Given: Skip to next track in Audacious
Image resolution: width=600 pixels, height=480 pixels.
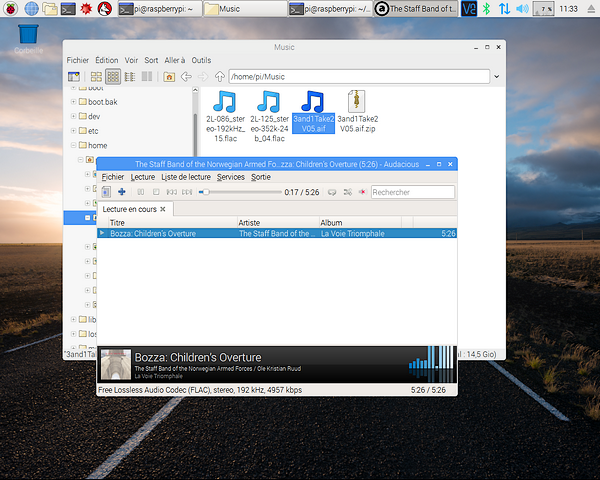Looking at the screenshot, I should click(x=187, y=192).
